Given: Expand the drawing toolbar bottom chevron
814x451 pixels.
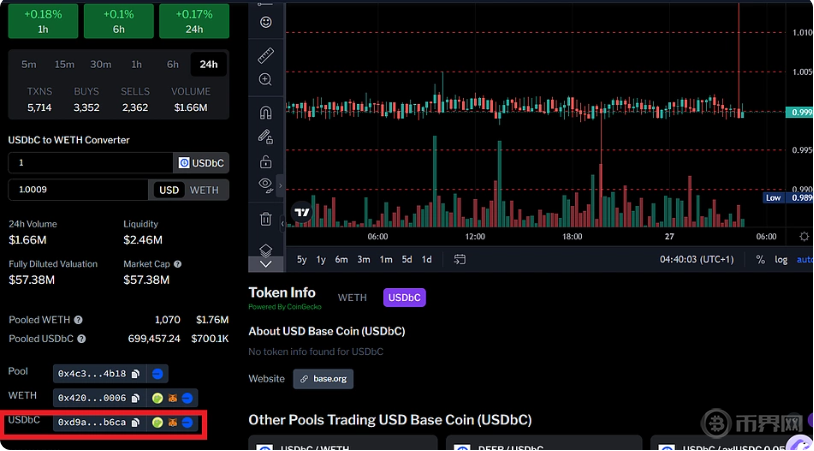Looking at the screenshot, I should tap(265, 264).
